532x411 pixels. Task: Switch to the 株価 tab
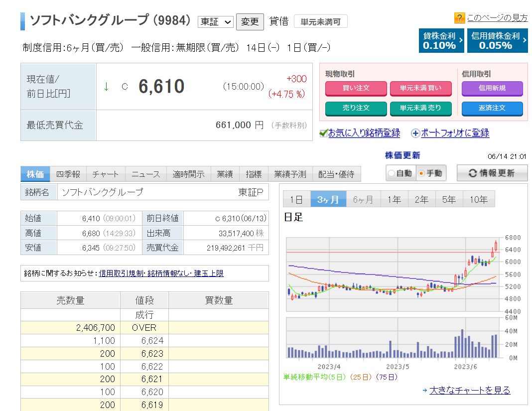click(35, 174)
